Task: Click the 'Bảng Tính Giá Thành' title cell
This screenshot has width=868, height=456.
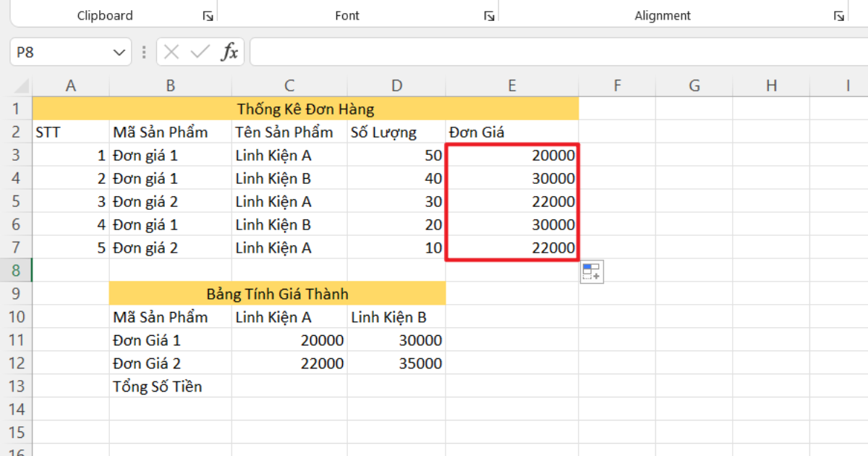Action: coord(278,294)
